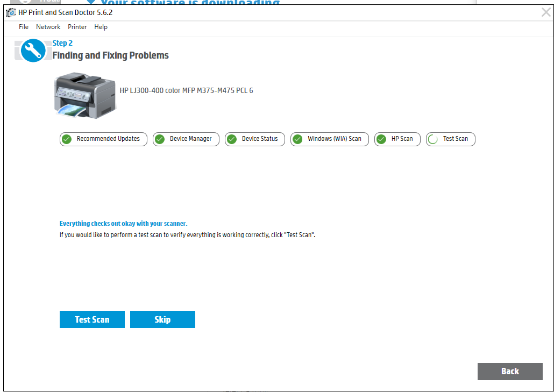Viewport: 554px width, 392px height.
Task: Click the Device Manager check status icon
Action: point(159,139)
